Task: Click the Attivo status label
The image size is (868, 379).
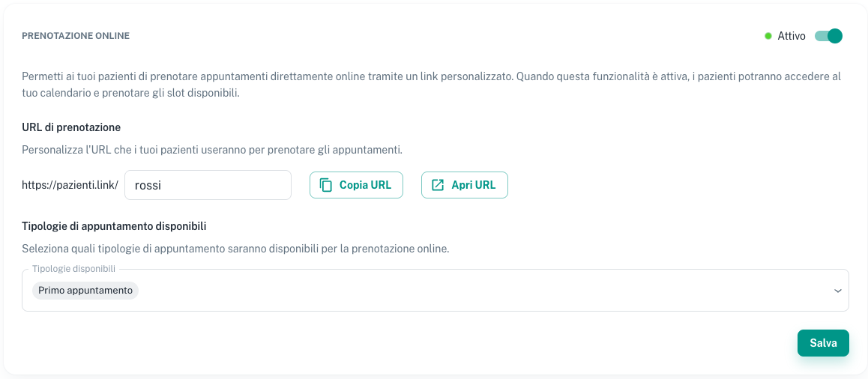Action: click(x=792, y=36)
